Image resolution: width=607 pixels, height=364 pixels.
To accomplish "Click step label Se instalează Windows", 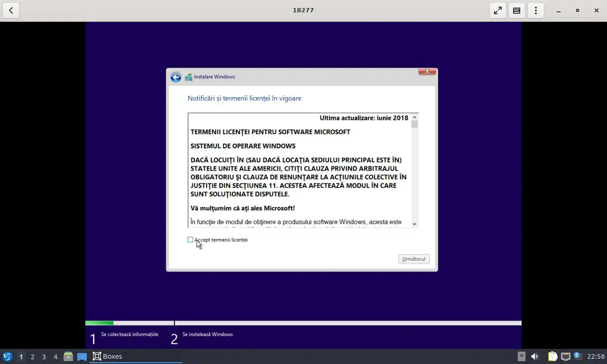I will click(208, 334).
